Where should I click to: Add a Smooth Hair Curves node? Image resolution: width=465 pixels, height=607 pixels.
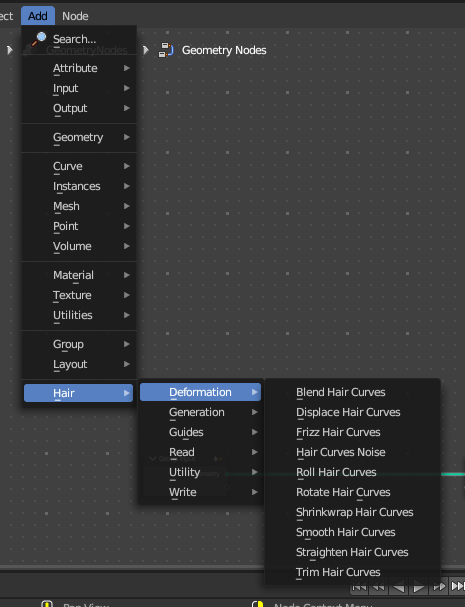coord(353,532)
